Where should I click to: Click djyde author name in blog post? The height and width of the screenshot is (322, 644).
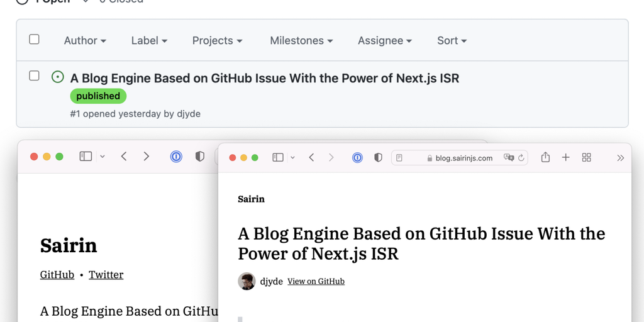point(272,281)
